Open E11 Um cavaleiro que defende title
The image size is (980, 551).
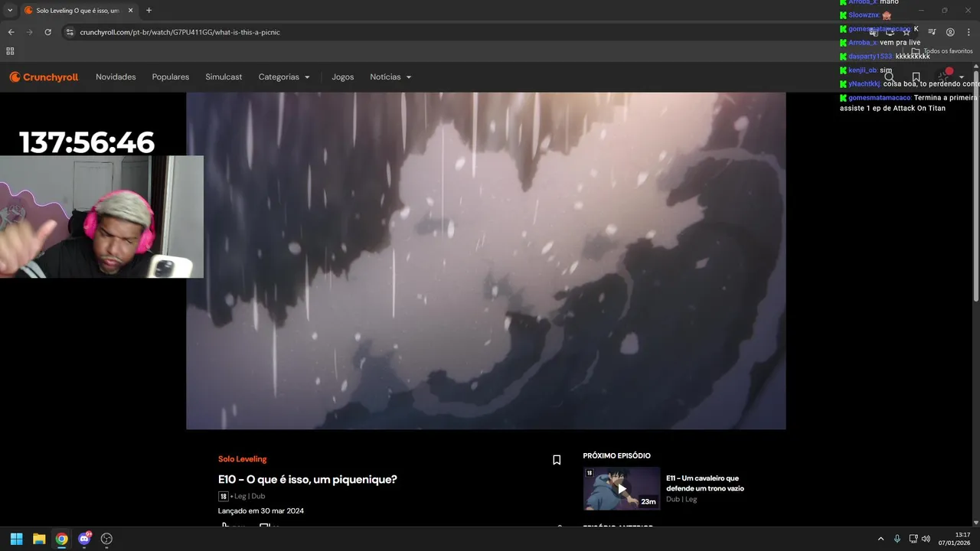point(705,483)
